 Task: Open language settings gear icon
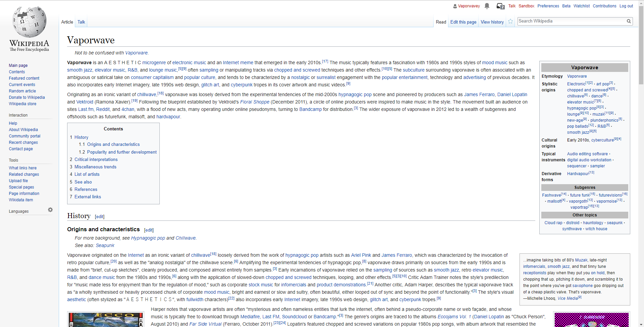point(50,210)
